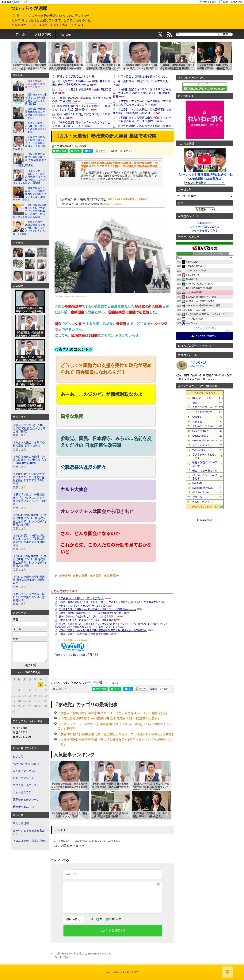
Task: Click the '名無しさん' comment name field
Action: (x=112, y=874)
